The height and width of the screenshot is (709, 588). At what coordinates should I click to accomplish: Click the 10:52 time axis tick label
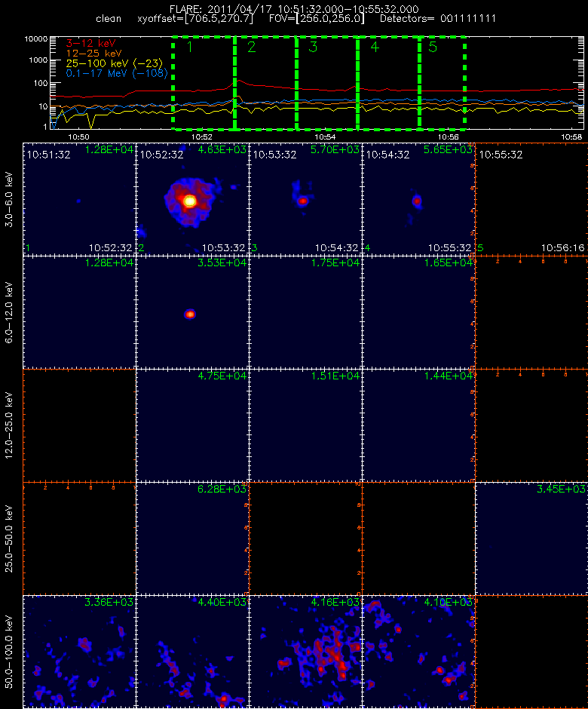(x=202, y=137)
